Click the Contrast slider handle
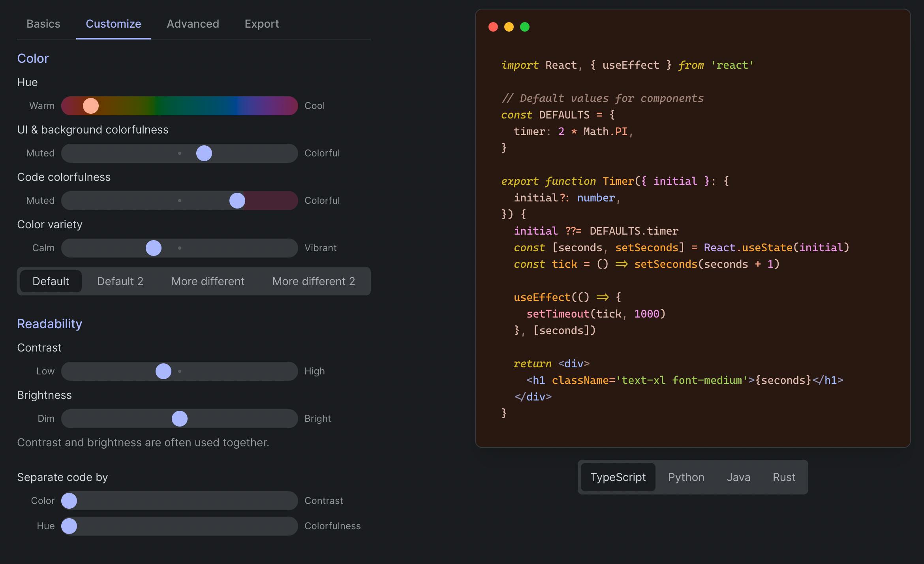Screen dimensions: 924x564 tap(163, 371)
